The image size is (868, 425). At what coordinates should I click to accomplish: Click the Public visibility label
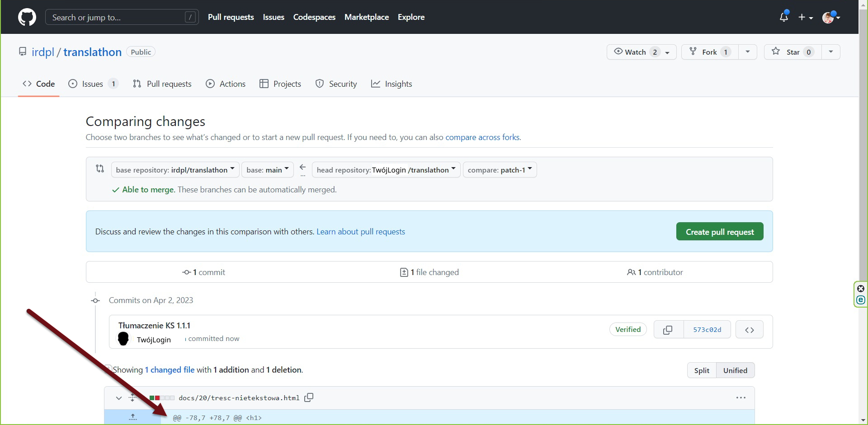point(141,52)
